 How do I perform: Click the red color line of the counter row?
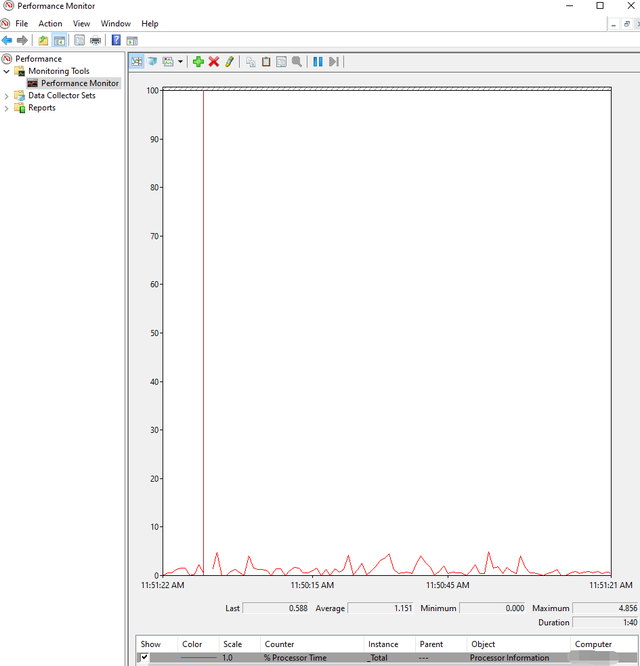click(x=198, y=658)
